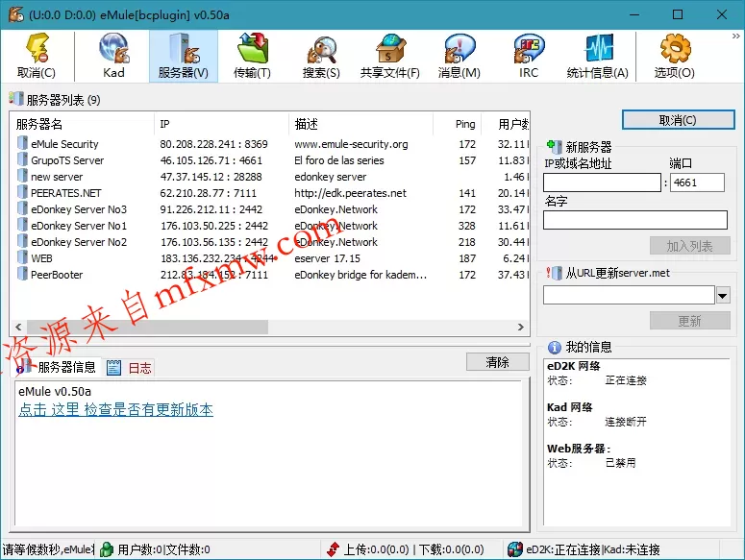Screen dimensions: 745x560
Task: Open the 选项(O) options gear icon
Action: tap(675, 56)
